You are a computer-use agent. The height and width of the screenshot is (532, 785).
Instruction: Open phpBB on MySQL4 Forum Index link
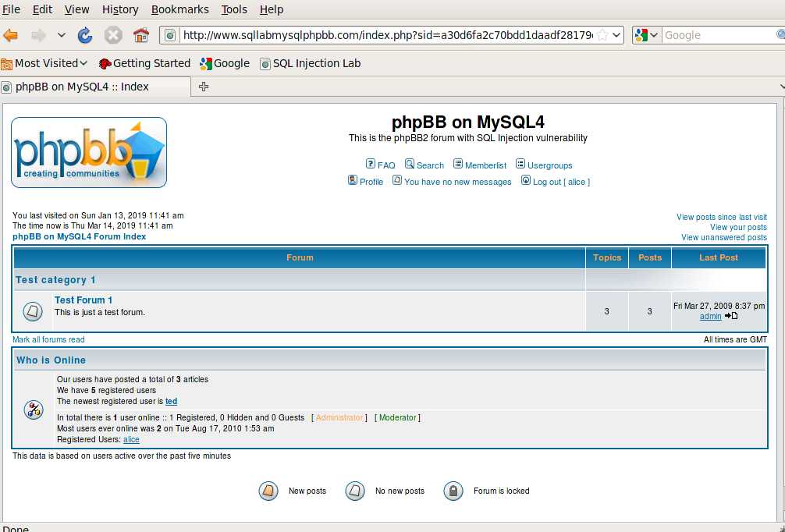pos(79,236)
